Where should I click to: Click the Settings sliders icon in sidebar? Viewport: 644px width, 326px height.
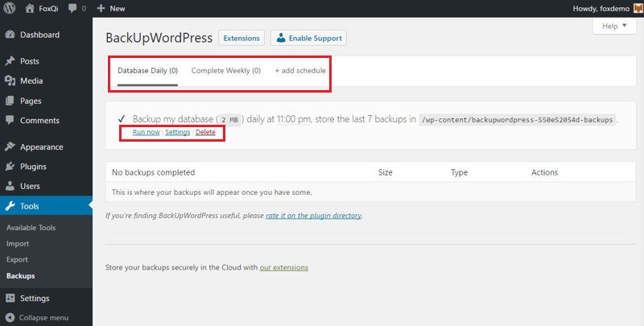(10, 298)
